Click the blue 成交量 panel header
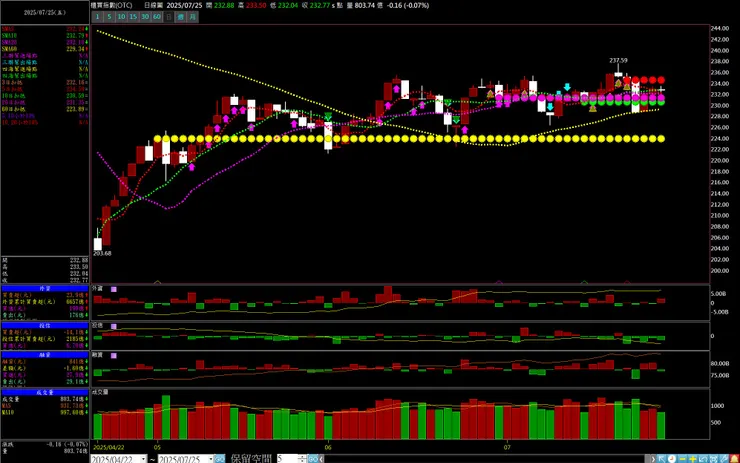The width and height of the screenshot is (740, 463). click(45, 392)
